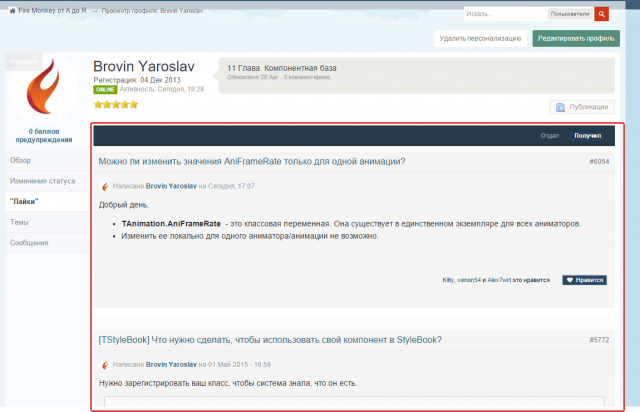
Task: Click the Публикации document icon
Action: [560, 107]
